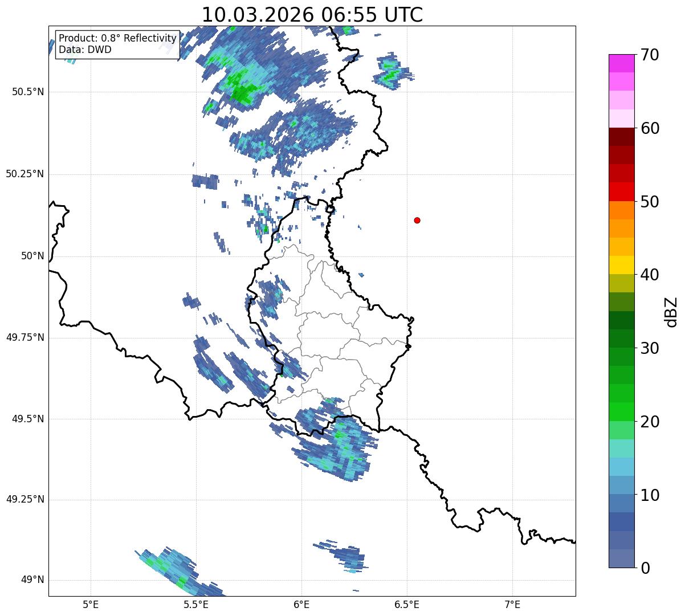This screenshot has height=616, width=685.
Task: Click the red location marker dot
Action: pyautogui.click(x=417, y=221)
